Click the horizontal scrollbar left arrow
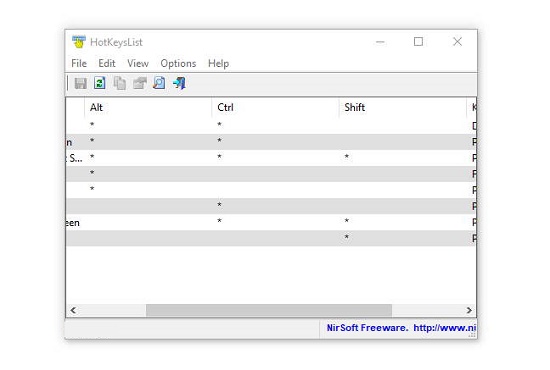This screenshot has height=370, width=550. point(73,310)
